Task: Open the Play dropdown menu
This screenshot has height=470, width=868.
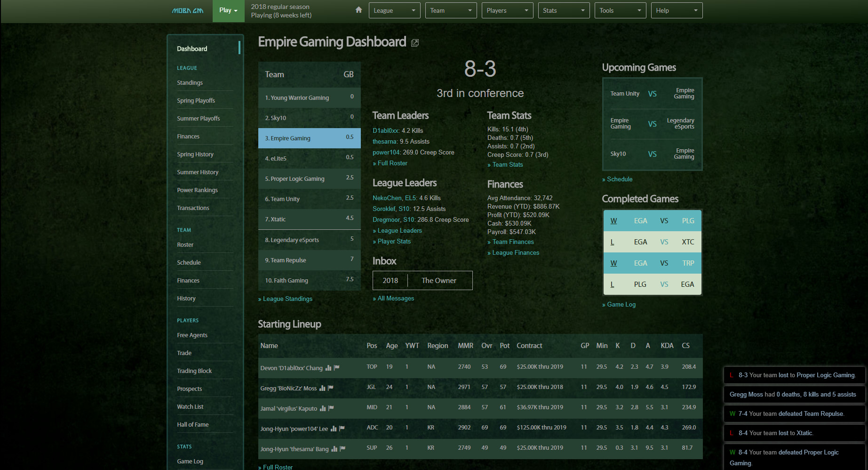Action: [x=228, y=10]
